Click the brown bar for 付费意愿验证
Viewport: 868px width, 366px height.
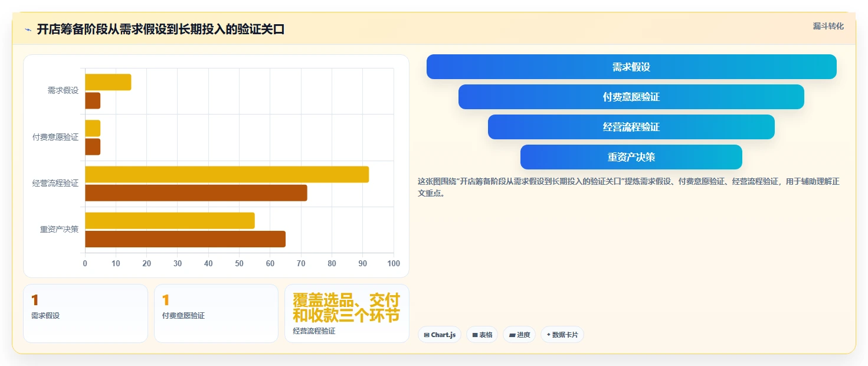point(93,147)
